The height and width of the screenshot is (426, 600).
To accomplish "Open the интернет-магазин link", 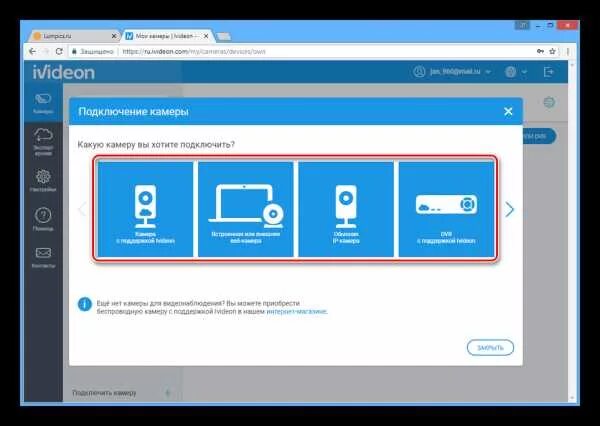I will (x=297, y=312).
